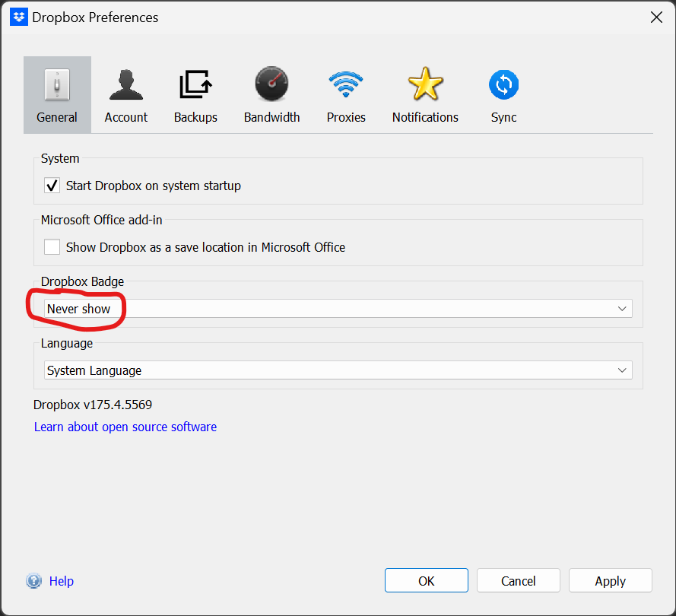Image resolution: width=676 pixels, height=616 pixels.
Task: Open the Dropbox Badge dropdown
Action: point(338,309)
